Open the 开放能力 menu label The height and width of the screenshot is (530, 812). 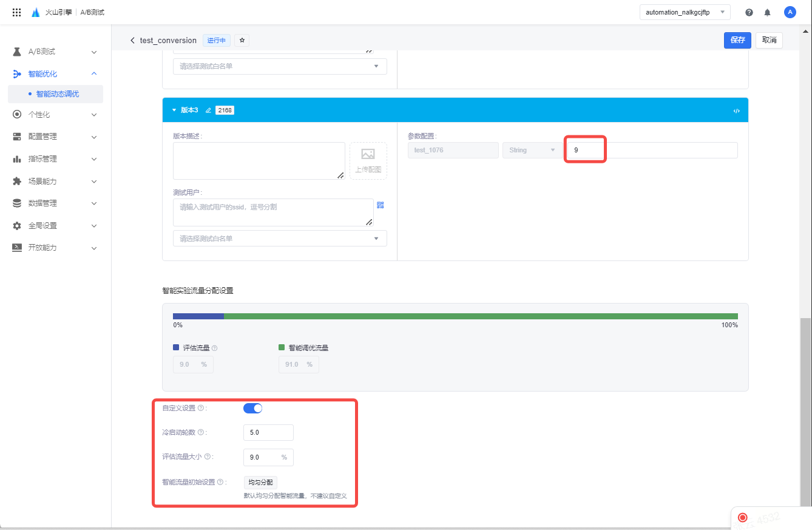(42, 248)
